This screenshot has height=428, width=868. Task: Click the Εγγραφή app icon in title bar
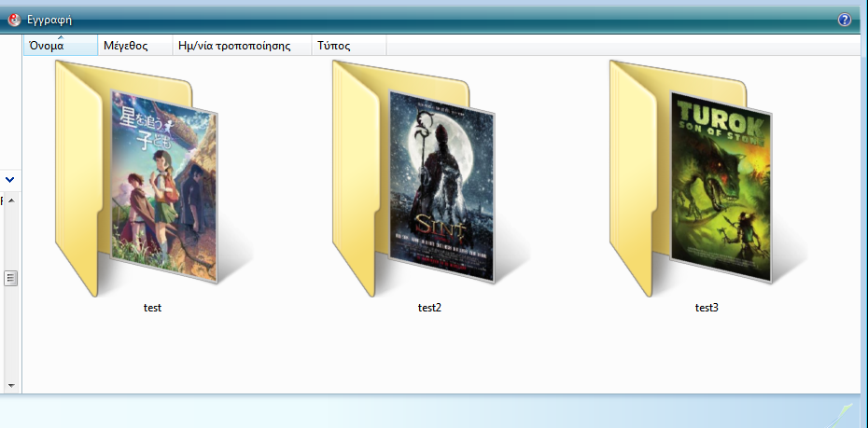point(14,21)
